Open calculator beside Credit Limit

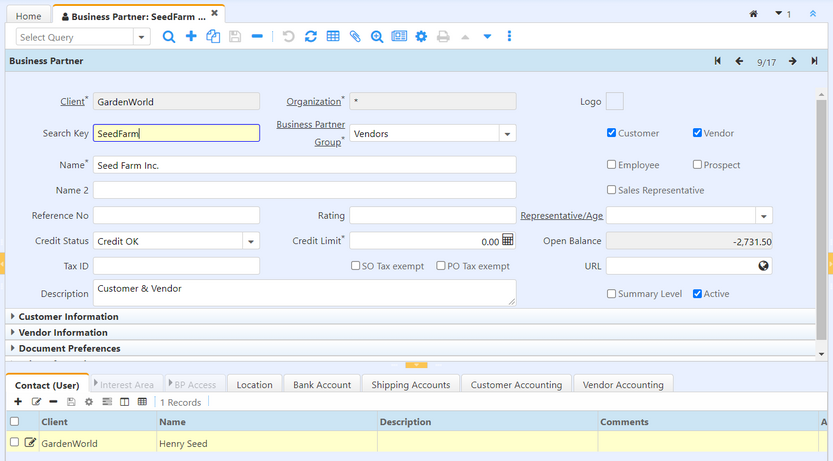tap(508, 241)
